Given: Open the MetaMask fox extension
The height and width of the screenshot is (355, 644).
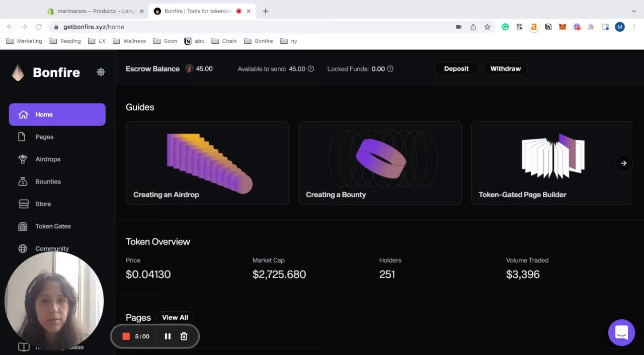Looking at the screenshot, I should [x=562, y=27].
